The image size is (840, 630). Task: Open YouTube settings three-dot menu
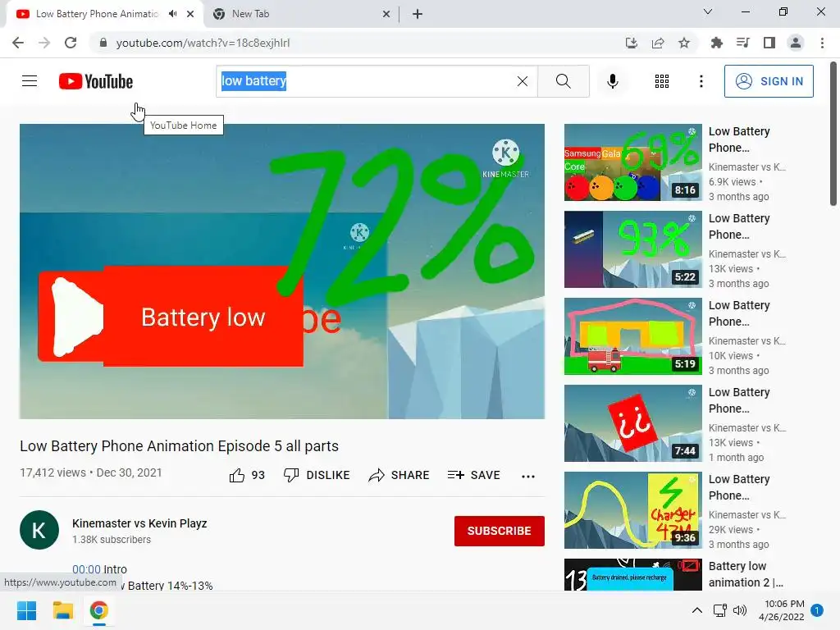(x=701, y=81)
